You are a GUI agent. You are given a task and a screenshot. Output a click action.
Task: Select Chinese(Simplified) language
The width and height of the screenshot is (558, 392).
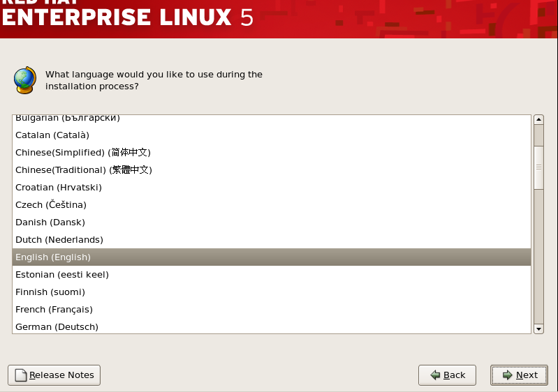point(272,153)
